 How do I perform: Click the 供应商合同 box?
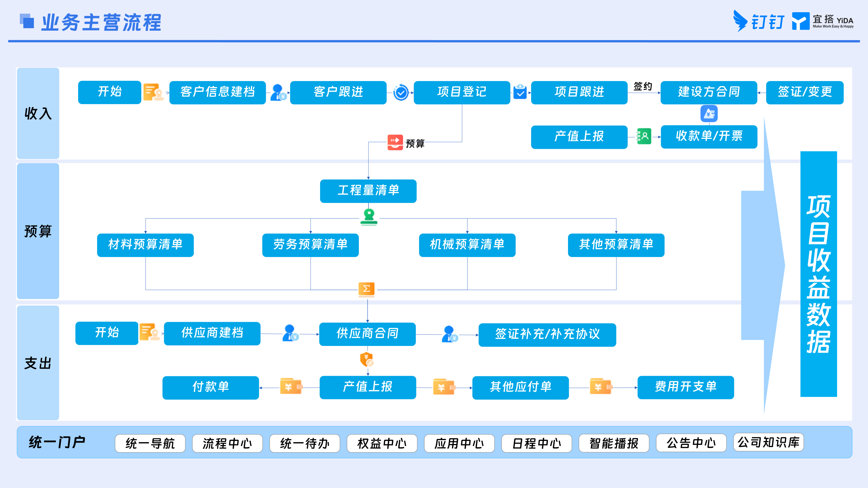click(367, 334)
